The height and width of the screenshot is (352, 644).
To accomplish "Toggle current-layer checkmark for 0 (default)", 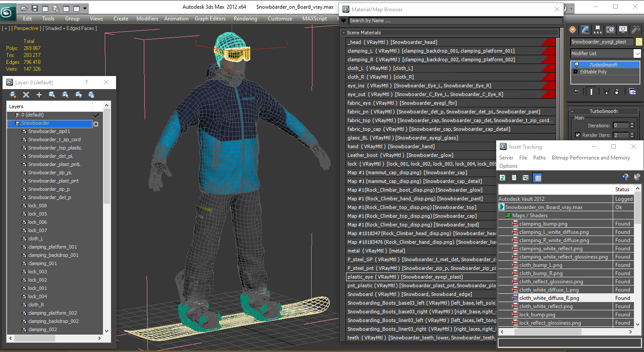I will [x=96, y=115].
